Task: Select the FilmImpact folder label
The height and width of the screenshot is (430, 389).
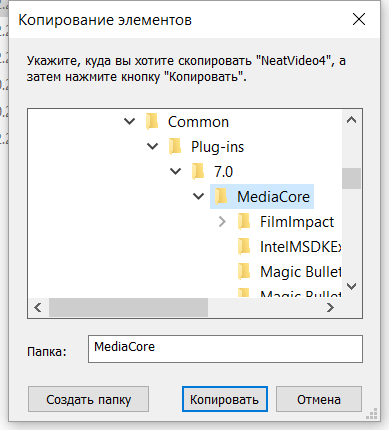Action: [x=297, y=222]
